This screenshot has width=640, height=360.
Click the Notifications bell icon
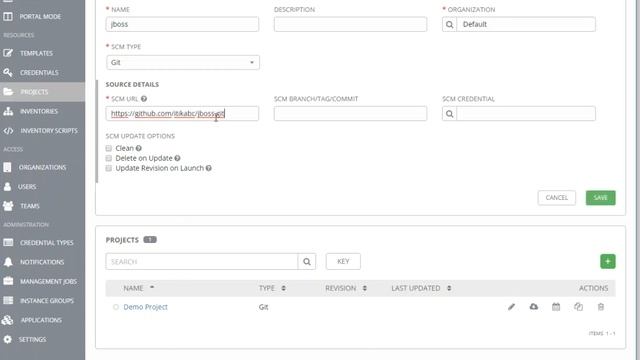tap(8, 262)
